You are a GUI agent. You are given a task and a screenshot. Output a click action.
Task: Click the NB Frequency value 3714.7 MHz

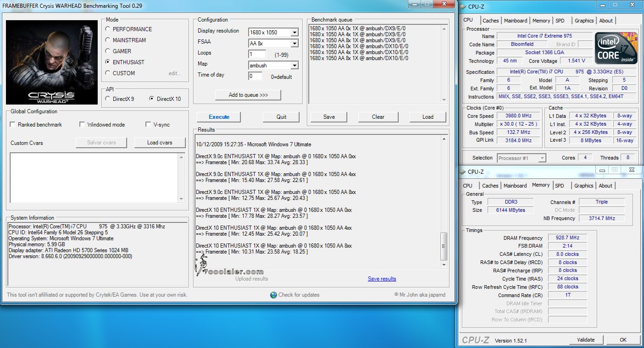602,218
